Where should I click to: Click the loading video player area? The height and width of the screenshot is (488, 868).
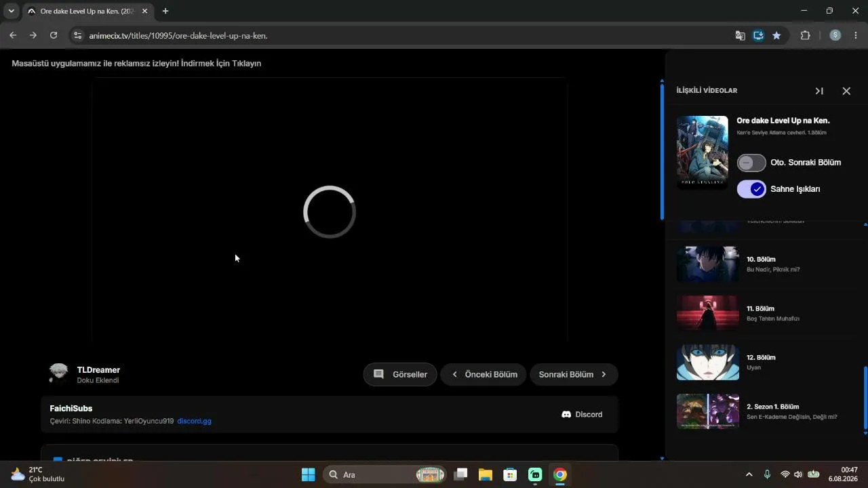coord(330,211)
